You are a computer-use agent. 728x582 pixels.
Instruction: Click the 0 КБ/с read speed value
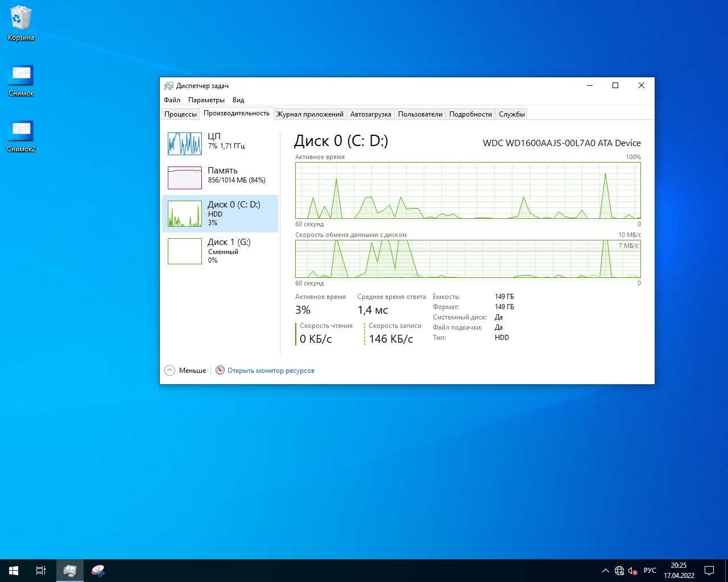pyautogui.click(x=316, y=339)
